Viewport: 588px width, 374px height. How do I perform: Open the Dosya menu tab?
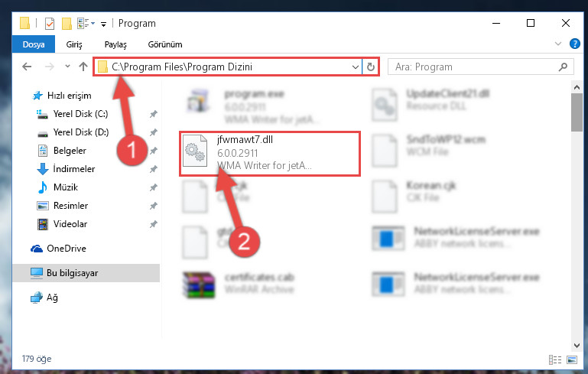coord(34,44)
